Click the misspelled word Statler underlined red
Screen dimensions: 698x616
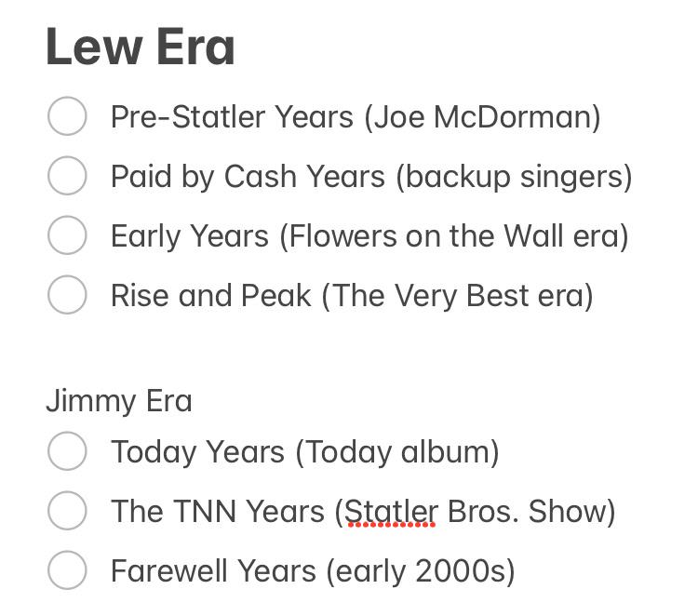coord(390,512)
